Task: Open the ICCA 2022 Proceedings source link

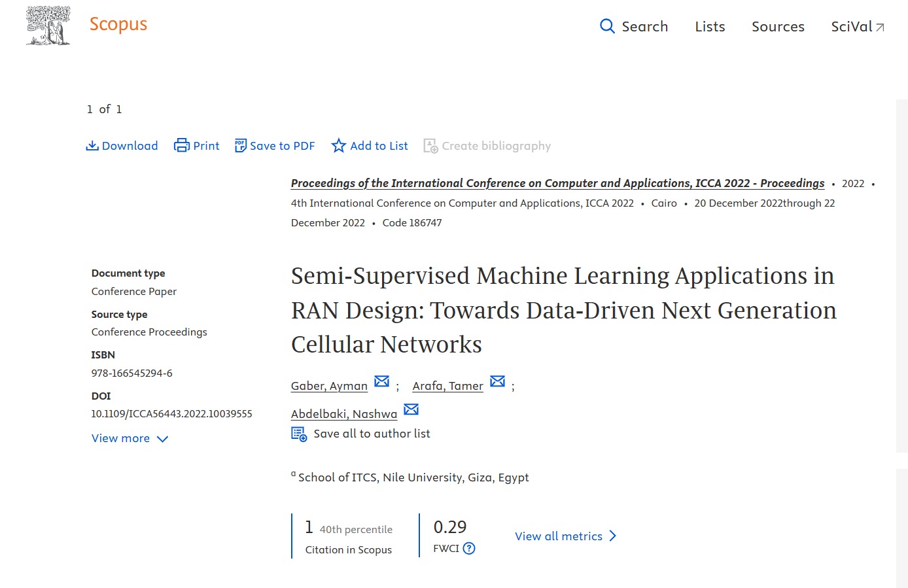Action: click(x=557, y=183)
